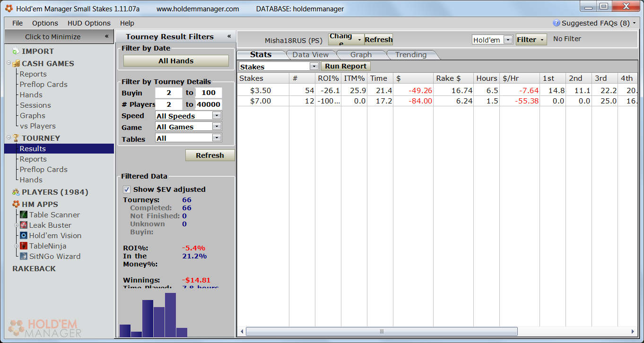Click the minimum Buyin input field
The height and width of the screenshot is (343, 644).
click(169, 93)
